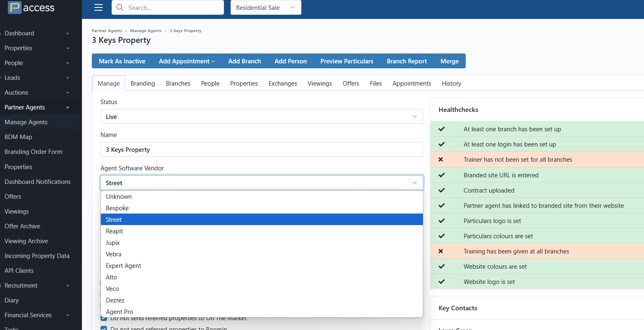Select highlighted Street vendor option
This screenshot has width=644, height=330.
[x=261, y=220]
